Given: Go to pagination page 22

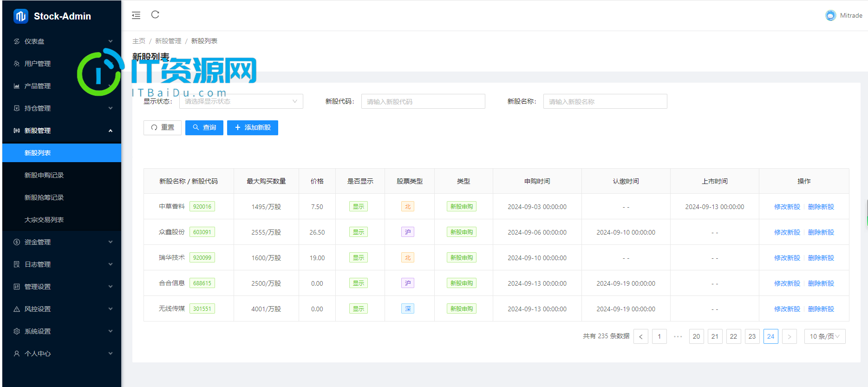Looking at the screenshot, I should 734,336.
